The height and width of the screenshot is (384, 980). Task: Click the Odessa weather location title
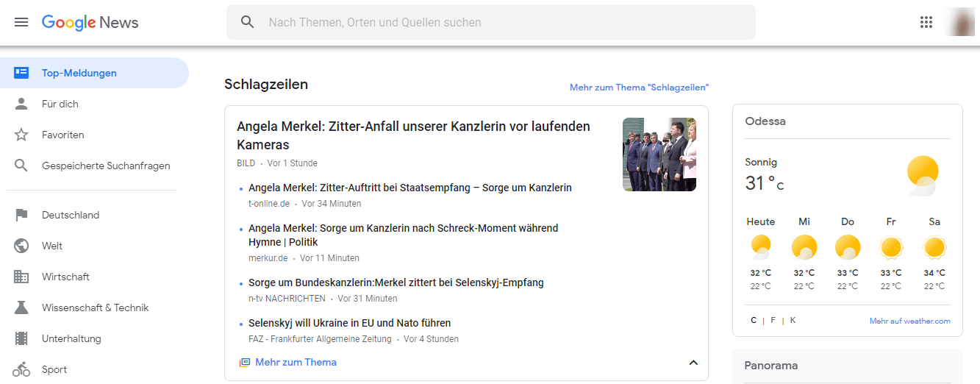click(765, 121)
